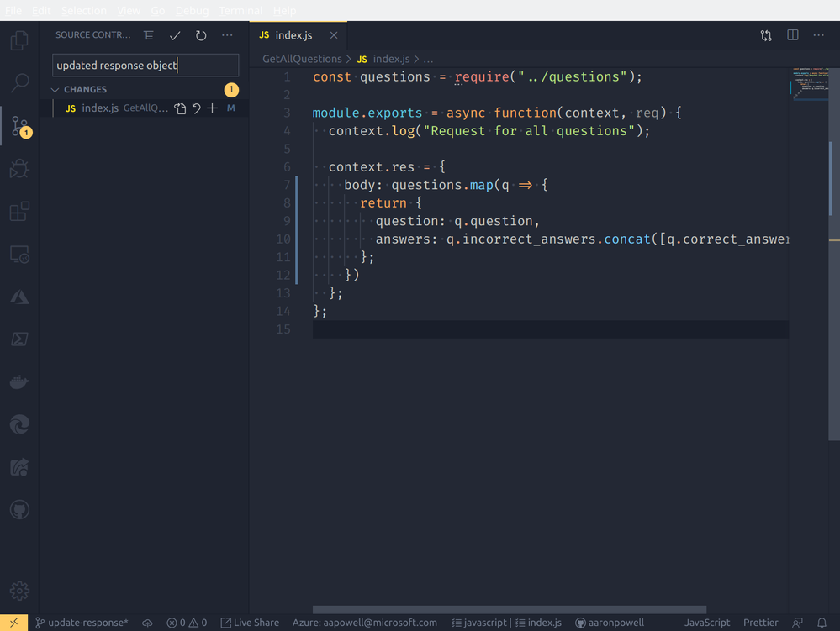Click the commit message input field
The width and height of the screenshot is (840, 631).
[145, 66]
